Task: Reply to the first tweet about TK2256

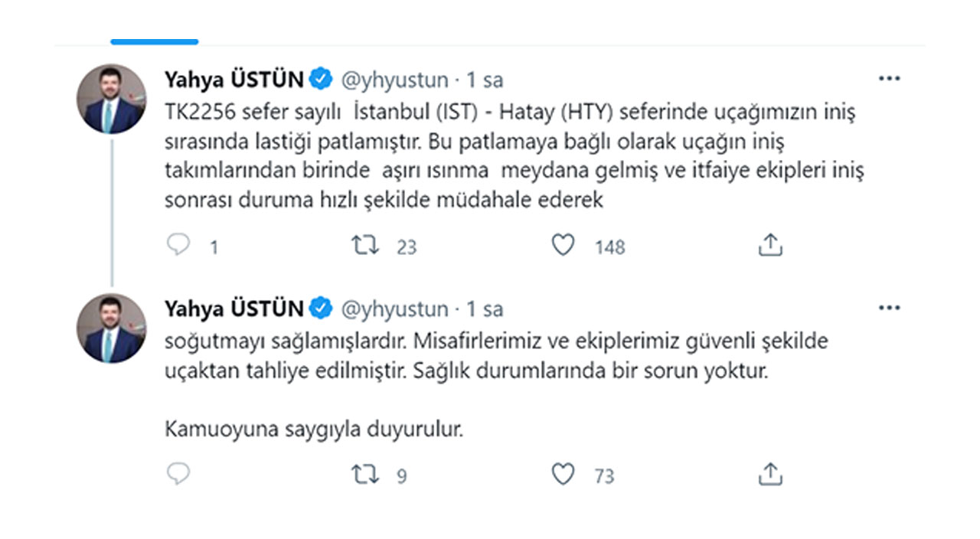Action: pyautogui.click(x=178, y=245)
